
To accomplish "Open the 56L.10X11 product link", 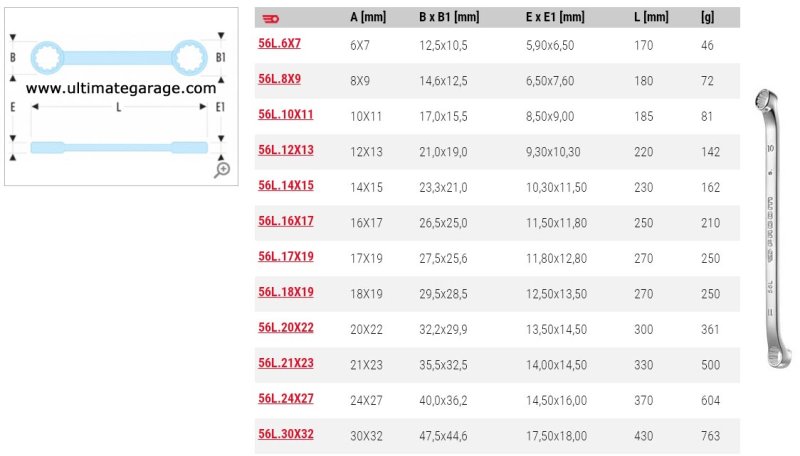I will pos(285,114).
